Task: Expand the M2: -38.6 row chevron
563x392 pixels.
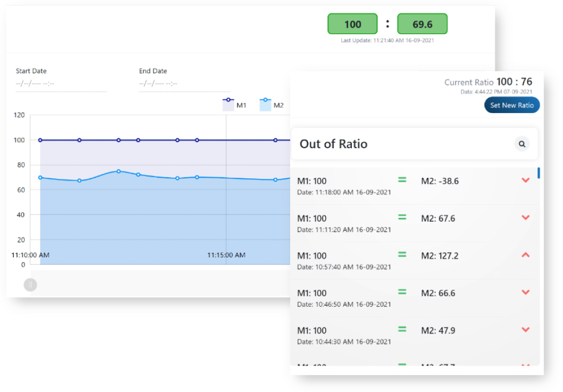Action: point(526,181)
